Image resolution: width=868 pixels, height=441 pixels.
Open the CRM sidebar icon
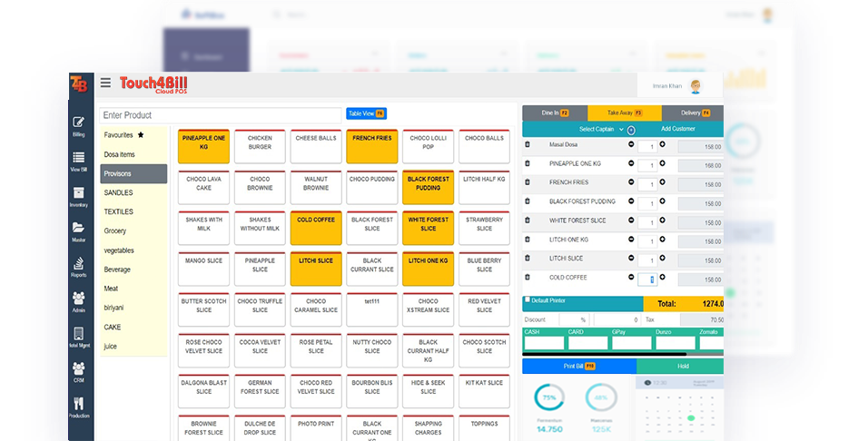coord(79,372)
